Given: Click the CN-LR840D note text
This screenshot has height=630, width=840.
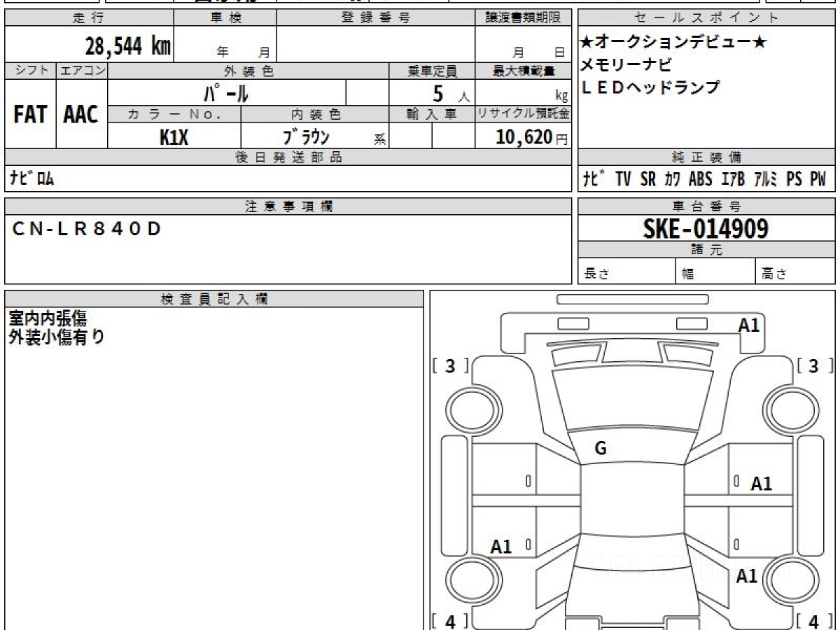Looking at the screenshot, I should [87, 228].
